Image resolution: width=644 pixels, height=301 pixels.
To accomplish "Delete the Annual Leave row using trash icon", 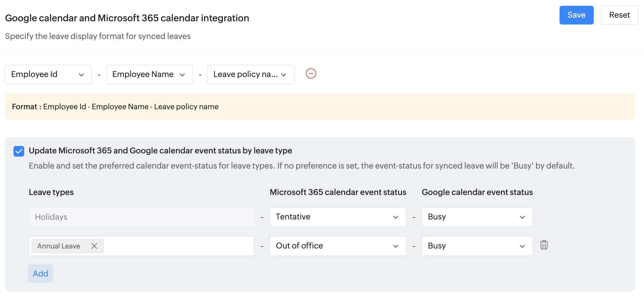I will tap(544, 245).
